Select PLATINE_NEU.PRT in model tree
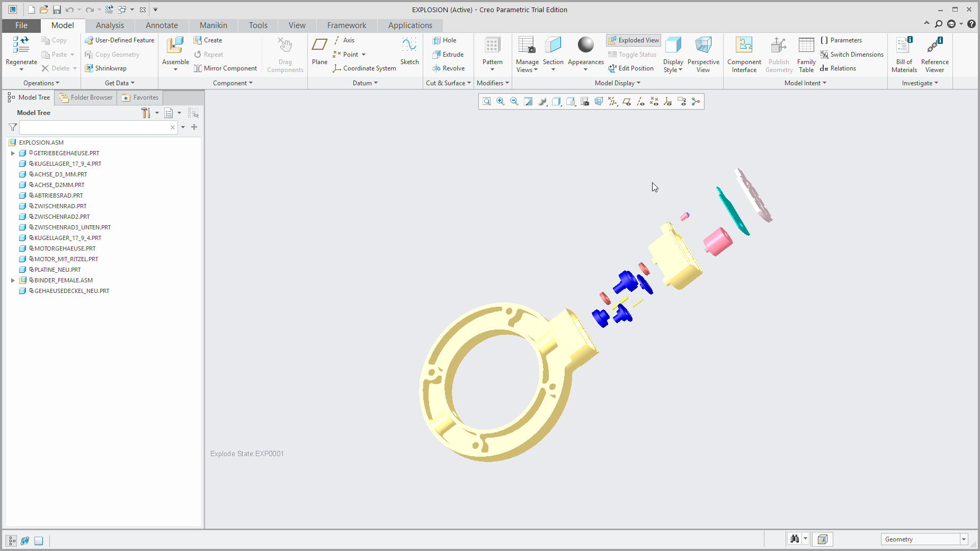This screenshot has height=551, width=980. pyautogui.click(x=57, y=270)
